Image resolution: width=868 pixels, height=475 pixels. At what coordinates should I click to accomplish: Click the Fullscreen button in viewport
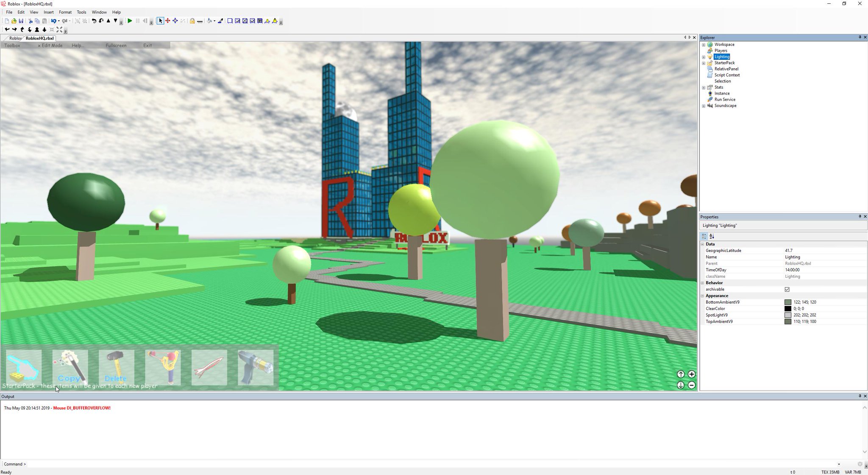(116, 45)
